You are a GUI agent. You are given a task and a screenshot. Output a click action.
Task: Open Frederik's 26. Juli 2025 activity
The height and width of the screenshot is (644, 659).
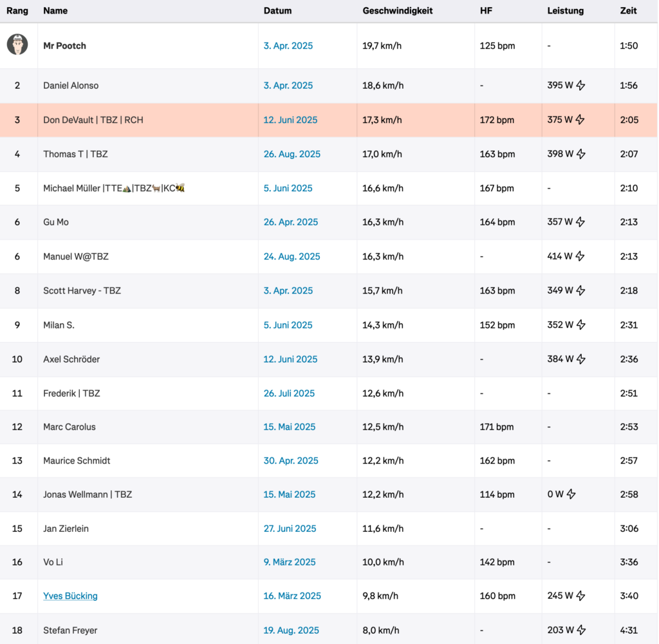click(289, 393)
